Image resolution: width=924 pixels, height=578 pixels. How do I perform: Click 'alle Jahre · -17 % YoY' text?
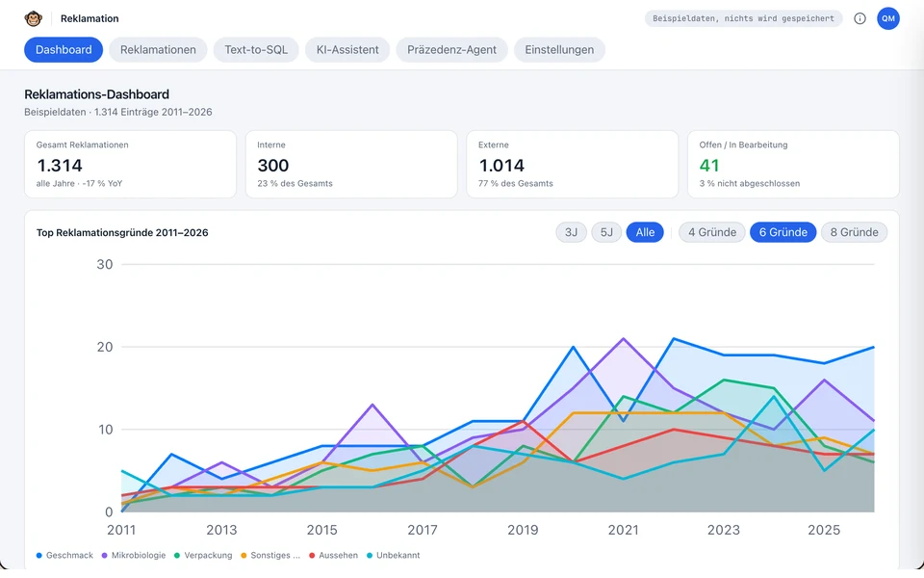click(79, 183)
